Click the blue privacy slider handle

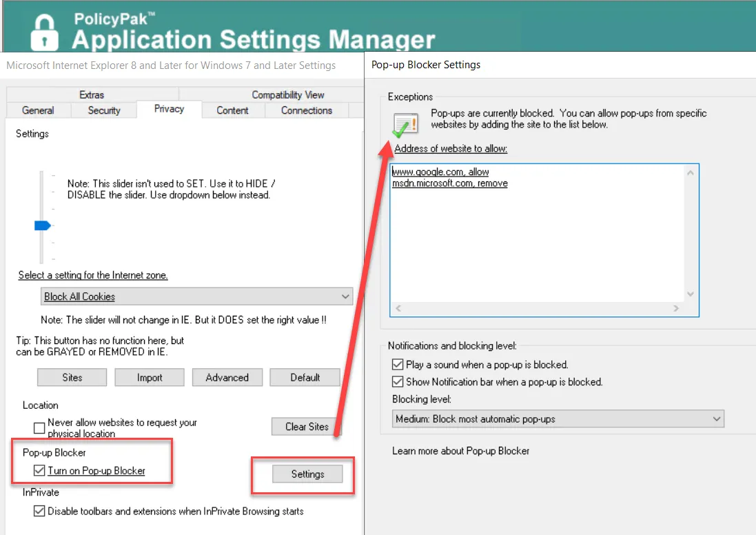tap(43, 225)
